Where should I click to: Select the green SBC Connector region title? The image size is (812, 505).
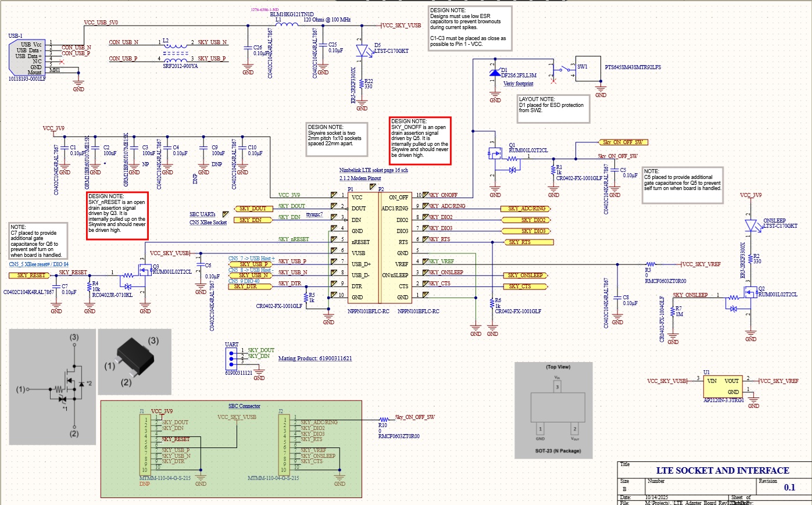[244, 406]
